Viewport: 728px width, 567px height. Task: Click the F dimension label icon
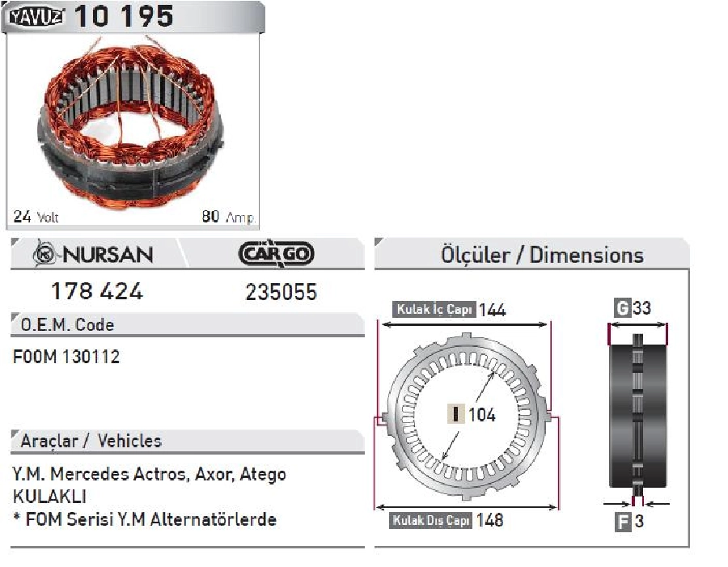(623, 521)
